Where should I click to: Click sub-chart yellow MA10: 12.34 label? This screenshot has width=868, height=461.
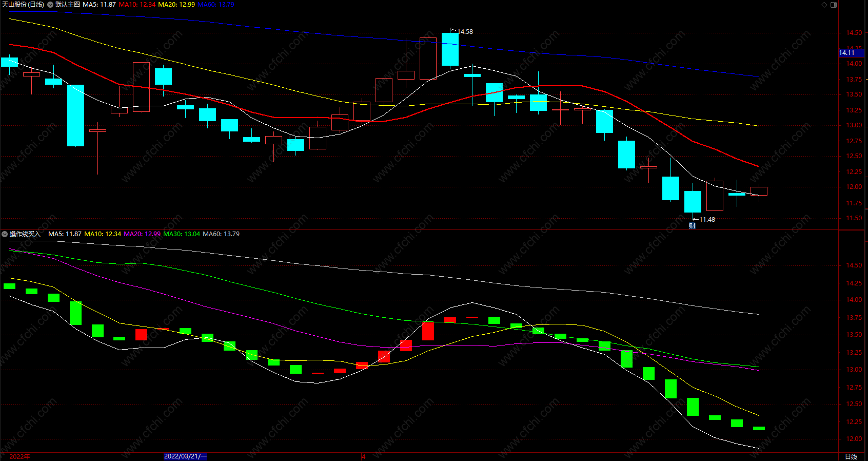point(103,234)
